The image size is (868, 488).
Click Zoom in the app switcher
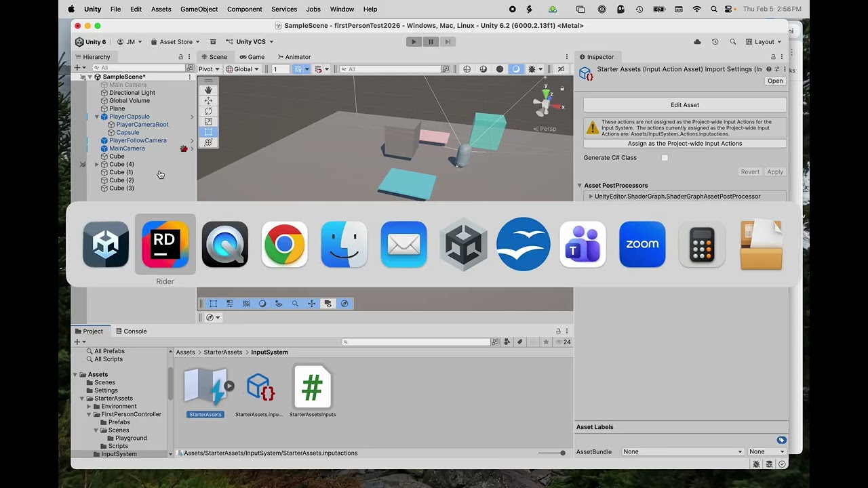click(642, 244)
